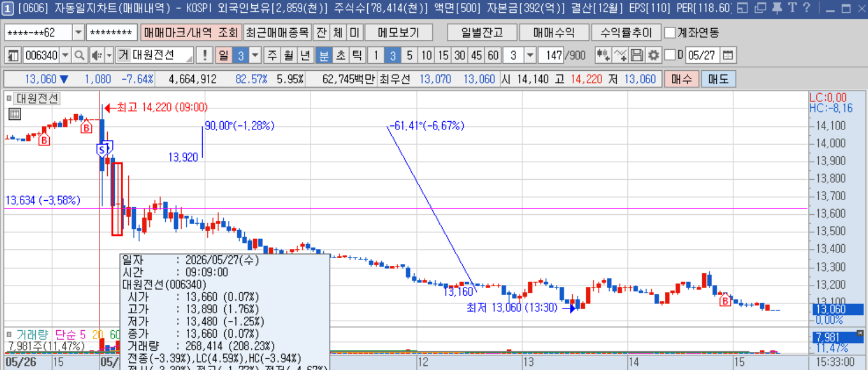Viewport: 868px width, 370px height.
Task: Toggle the 잔 filter button
Action: tap(322, 32)
